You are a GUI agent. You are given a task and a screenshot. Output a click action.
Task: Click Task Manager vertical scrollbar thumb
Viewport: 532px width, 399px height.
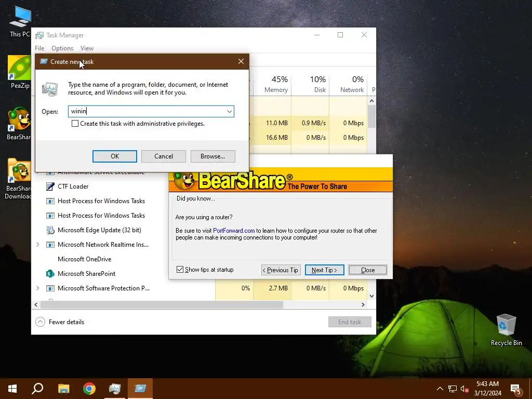pyautogui.click(x=372, y=116)
